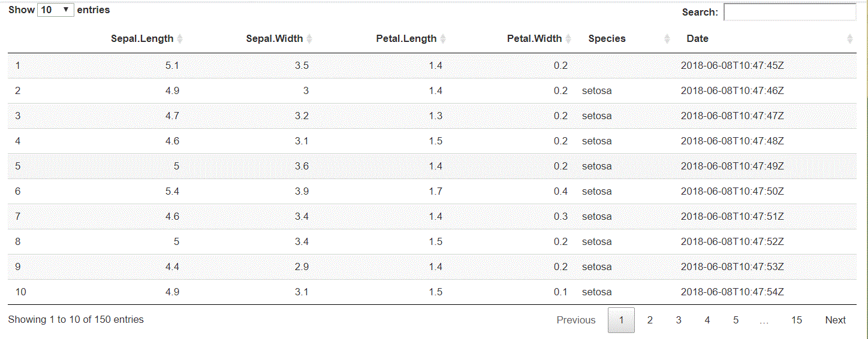Sort by Species column arrows
868x339 pixels.
click(667, 39)
